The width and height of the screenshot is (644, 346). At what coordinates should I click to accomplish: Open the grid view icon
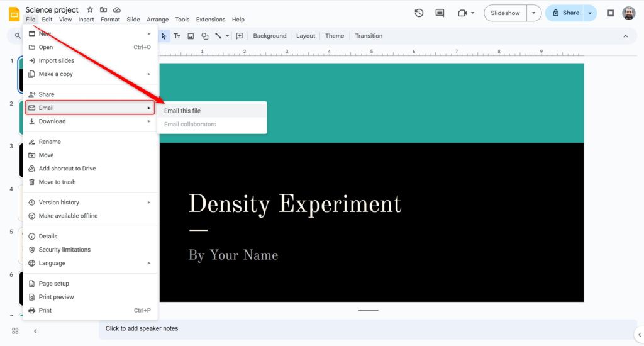pyautogui.click(x=15, y=331)
